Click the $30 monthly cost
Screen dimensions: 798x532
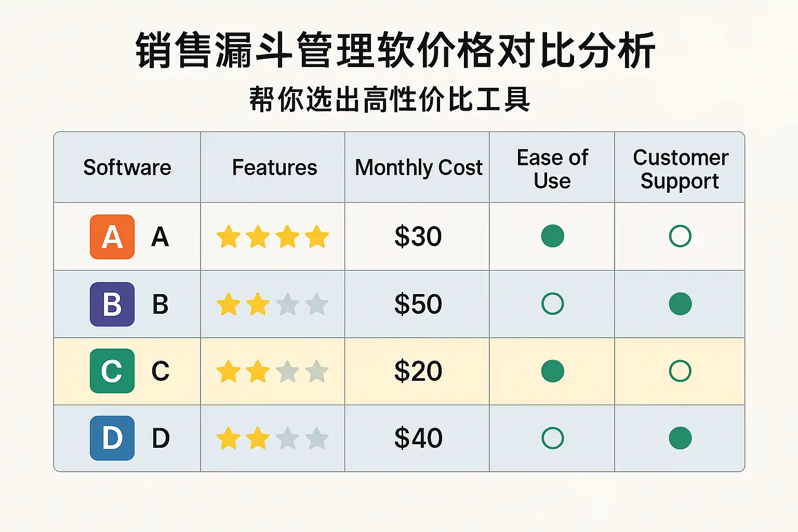tap(418, 236)
